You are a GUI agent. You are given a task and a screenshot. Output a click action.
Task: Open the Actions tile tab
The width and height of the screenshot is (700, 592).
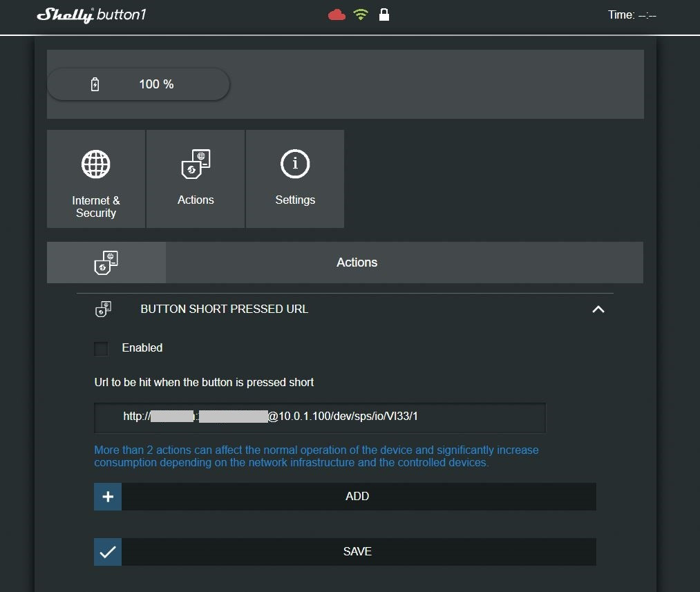coord(196,179)
